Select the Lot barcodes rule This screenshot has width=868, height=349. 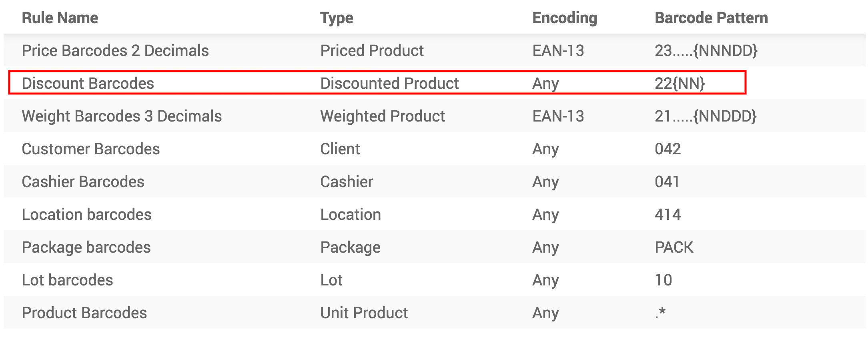coord(67,280)
